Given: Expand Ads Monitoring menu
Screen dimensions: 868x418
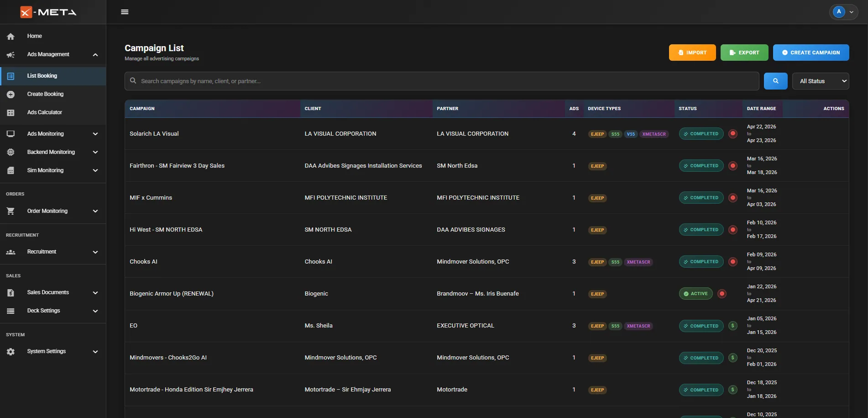Looking at the screenshot, I should 53,134.
